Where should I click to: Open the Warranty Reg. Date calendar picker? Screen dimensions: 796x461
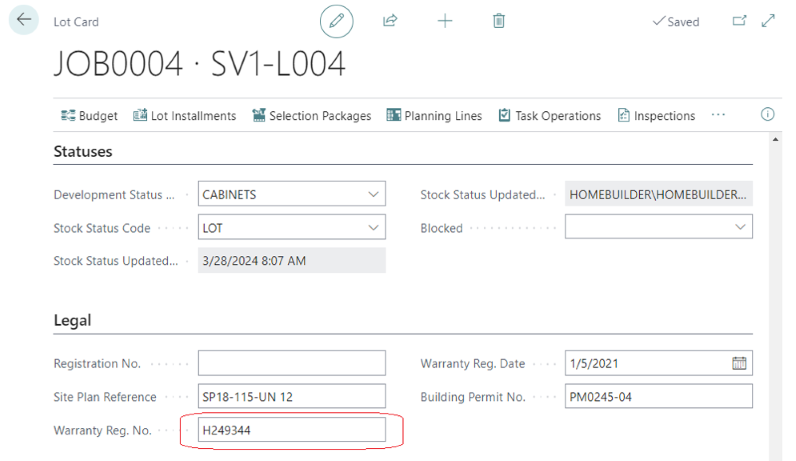739,363
